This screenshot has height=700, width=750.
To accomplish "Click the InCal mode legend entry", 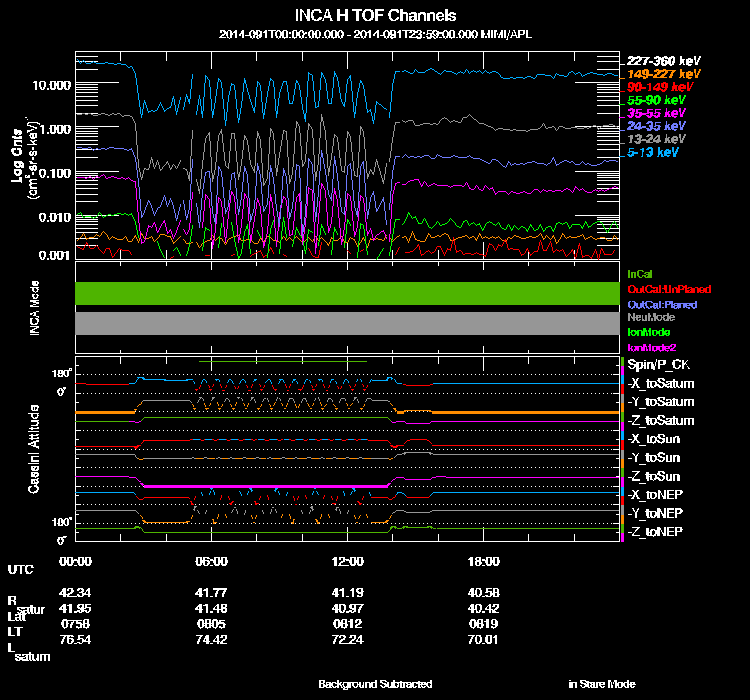I will pos(639,273).
